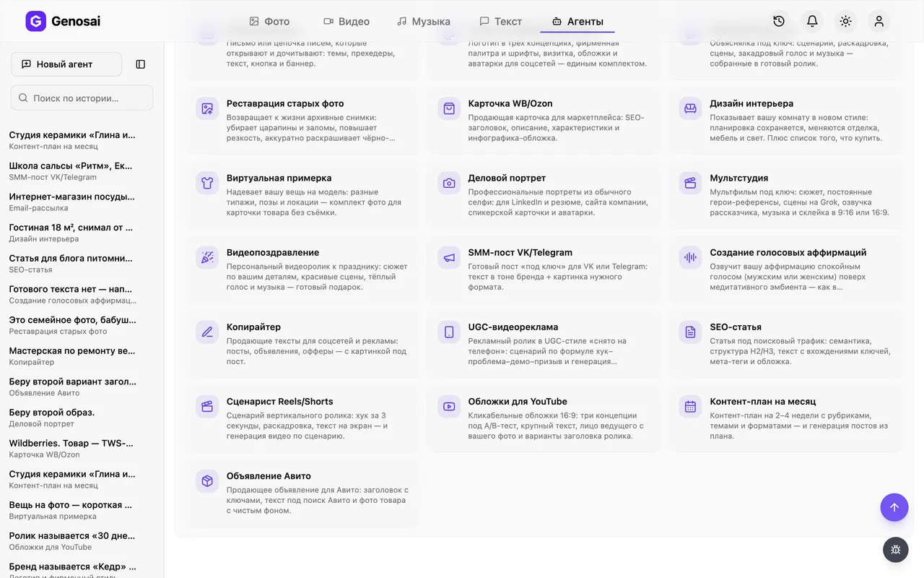Viewport: 924px width, 578px height.
Task: Switch to the Видео tab
Action: pyautogui.click(x=346, y=21)
